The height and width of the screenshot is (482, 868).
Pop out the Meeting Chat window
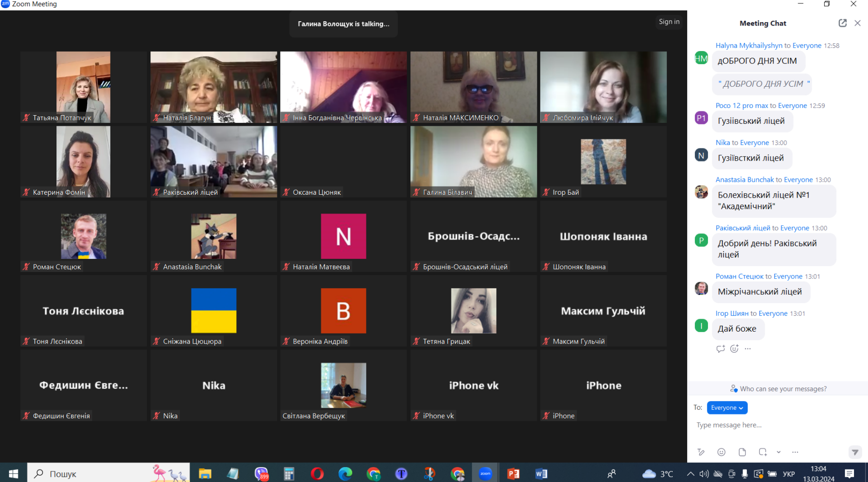click(x=842, y=23)
